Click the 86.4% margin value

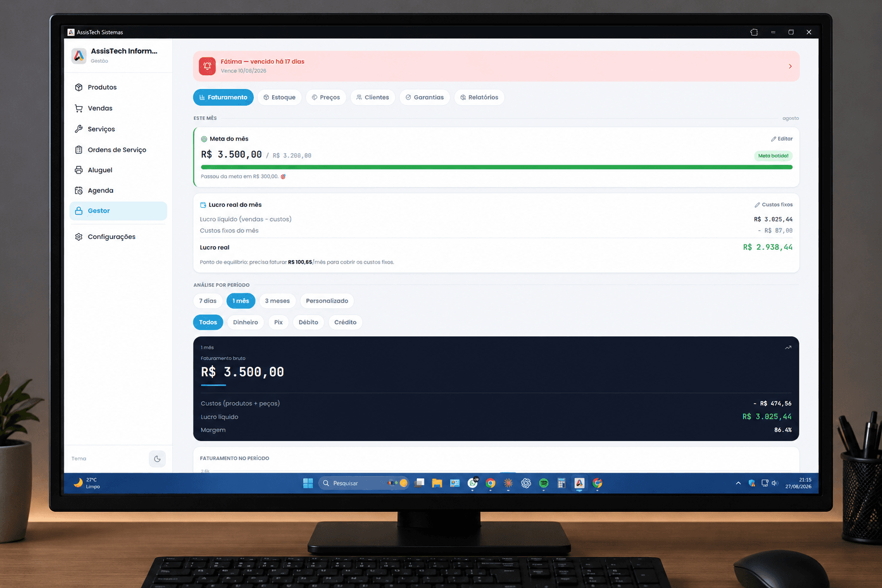783,430
